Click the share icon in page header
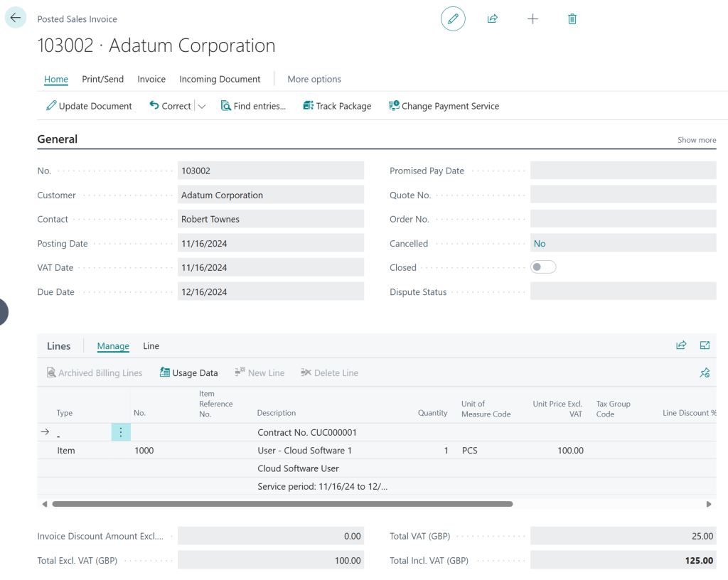 (492, 18)
